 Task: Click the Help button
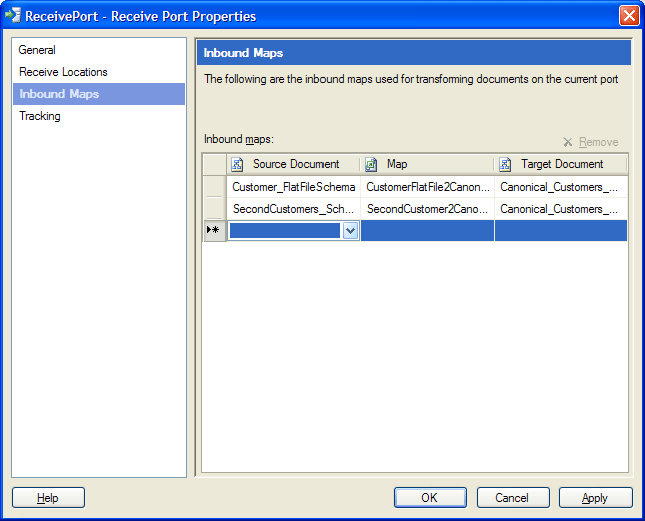(48, 498)
